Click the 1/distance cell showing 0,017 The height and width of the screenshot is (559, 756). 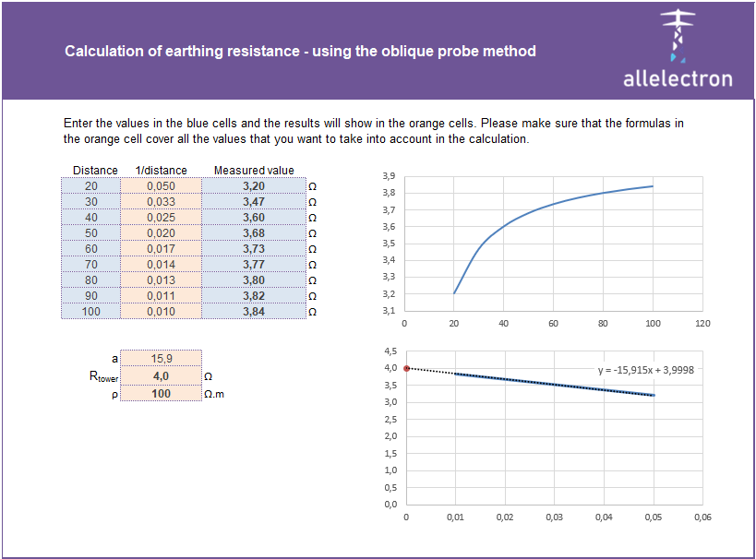point(161,249)
